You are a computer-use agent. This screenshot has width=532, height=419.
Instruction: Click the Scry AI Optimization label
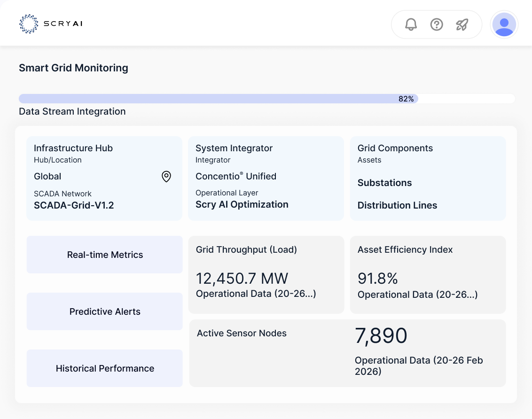(x=242, y=204)
